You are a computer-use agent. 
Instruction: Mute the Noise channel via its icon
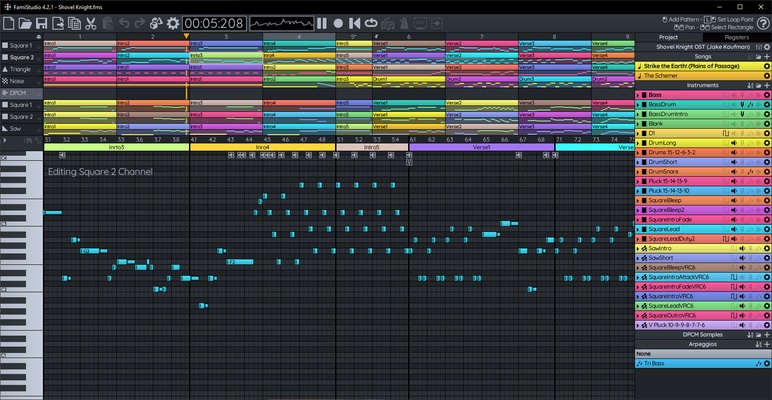click(5, 81)
